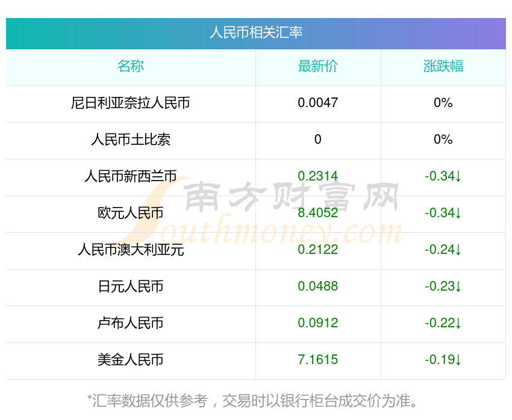
Task: Click -0.34↓ change in 人民币新西兰币 row
Action: (x=443, y=176)
